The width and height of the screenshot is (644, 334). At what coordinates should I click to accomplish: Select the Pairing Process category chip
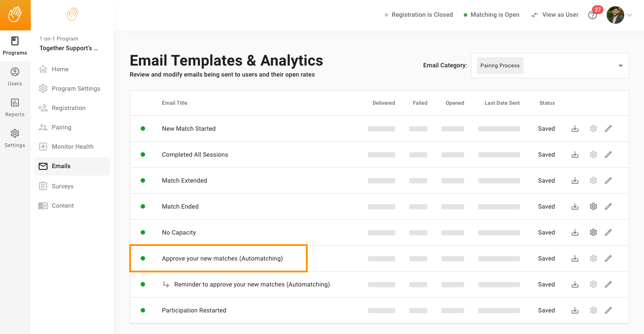[500, 66]
